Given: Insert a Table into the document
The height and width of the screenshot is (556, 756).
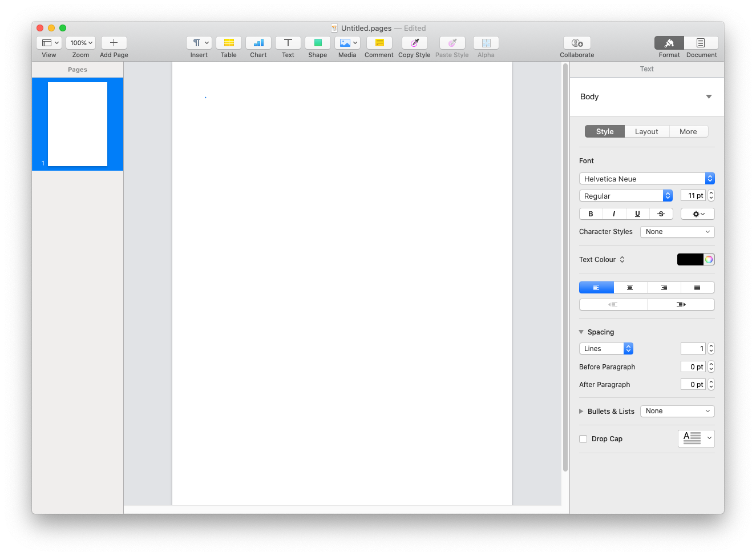Looking at the screenshot, I should click(x=228, y=43).
